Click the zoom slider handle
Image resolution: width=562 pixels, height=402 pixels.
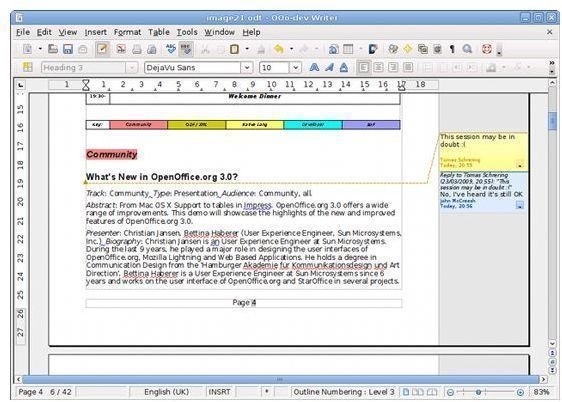(x=478, y=392)
